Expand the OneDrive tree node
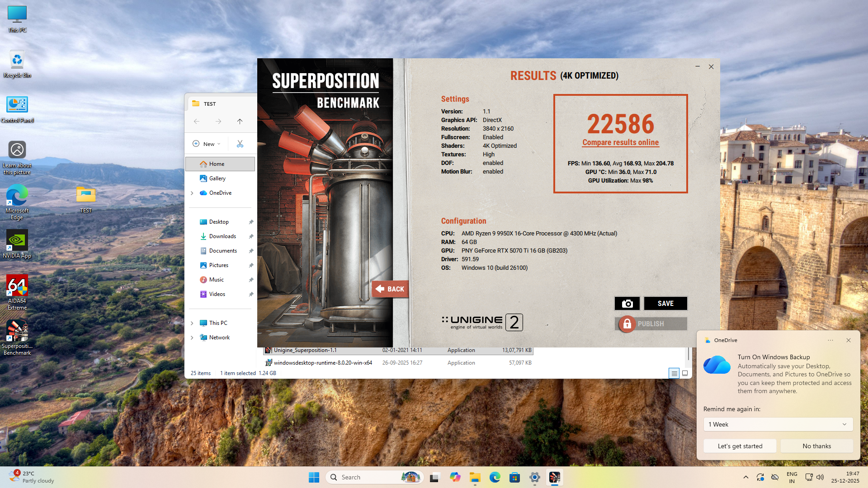This screenshot has height=488, width=868. (x=192, y=193)
